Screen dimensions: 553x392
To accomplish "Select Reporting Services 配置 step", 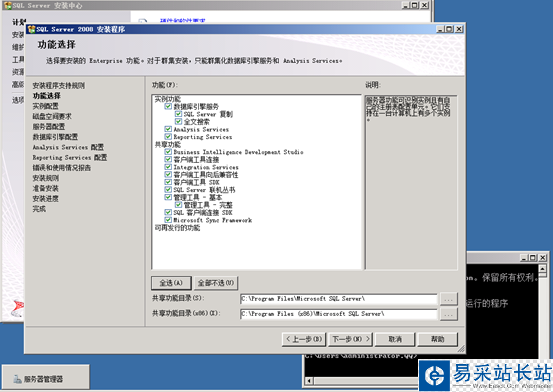I will coord(70,157).
